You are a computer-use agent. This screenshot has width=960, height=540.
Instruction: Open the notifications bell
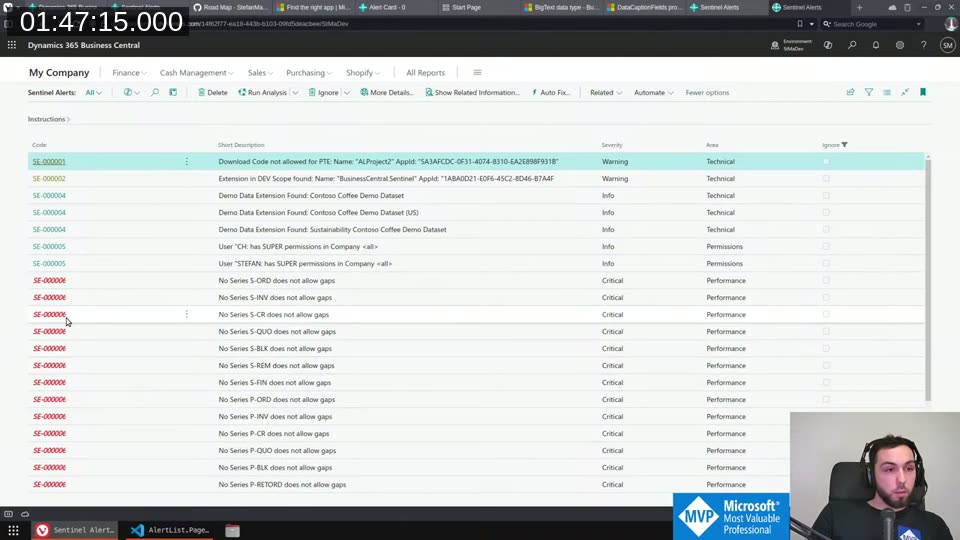pyautogui.click(x=876, y=45)
